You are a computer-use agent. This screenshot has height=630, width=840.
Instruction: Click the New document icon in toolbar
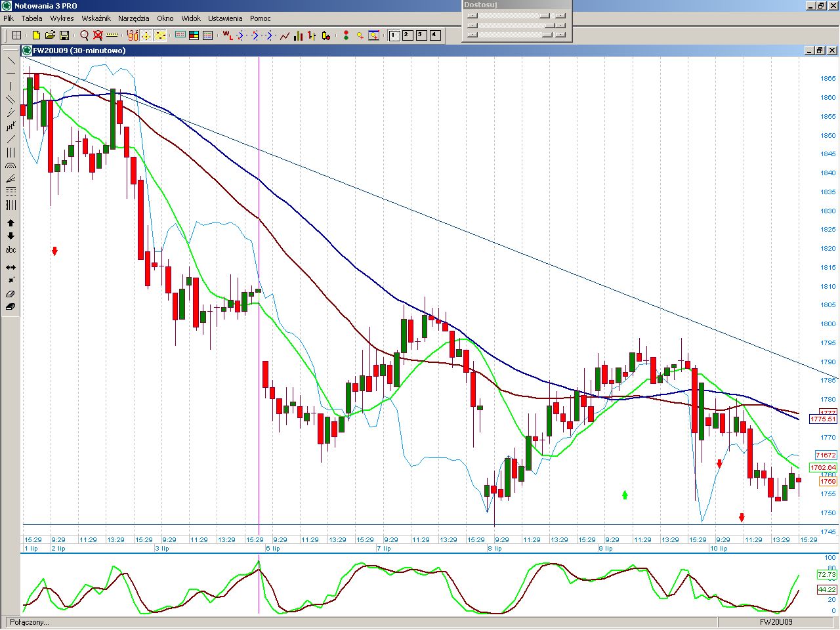click(36, 35)
